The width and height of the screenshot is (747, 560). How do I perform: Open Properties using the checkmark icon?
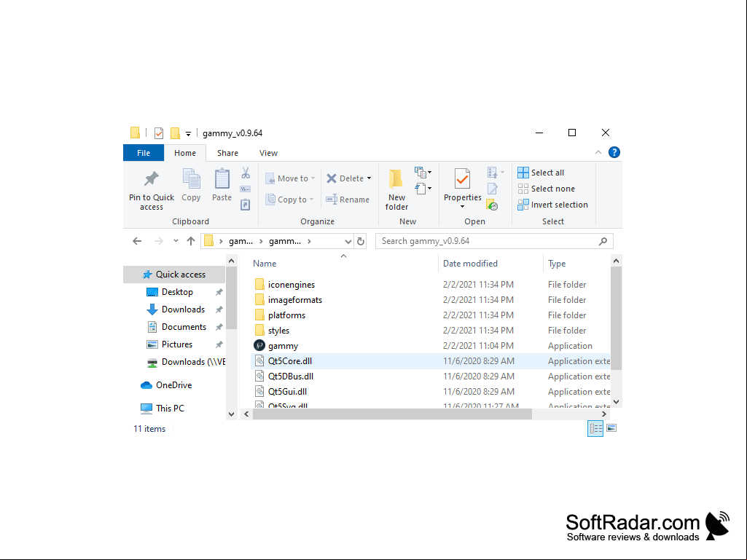[462, 179]
